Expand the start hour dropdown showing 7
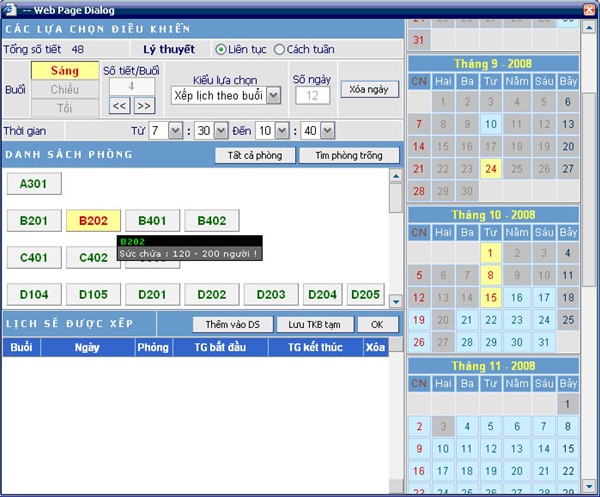600x497 pixels. point(175,131)
